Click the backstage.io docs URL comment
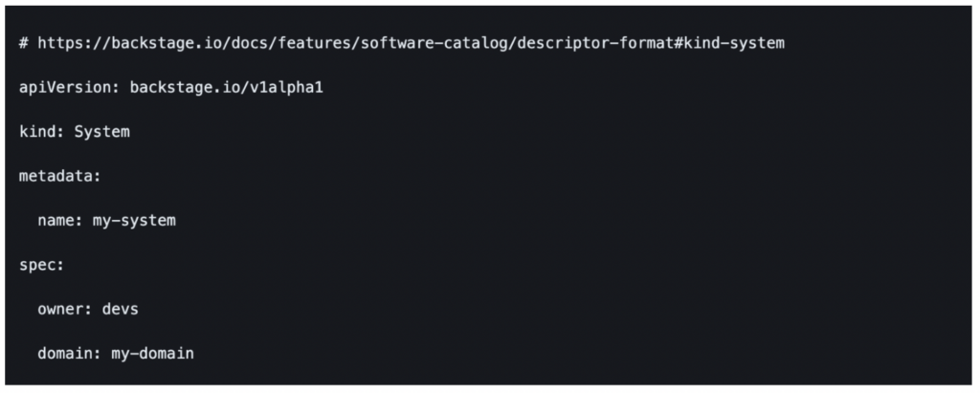Screen dimensions: 980x393 402,44
